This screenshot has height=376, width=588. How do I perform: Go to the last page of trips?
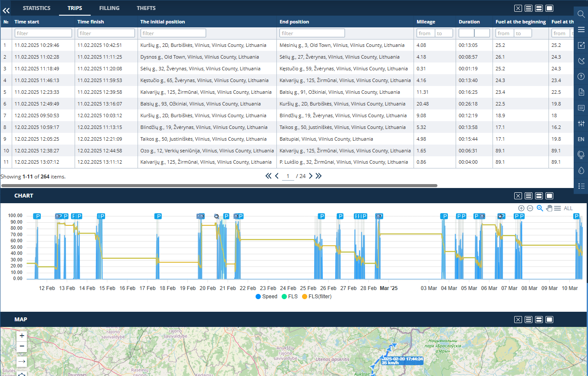(x=319, y=176)
